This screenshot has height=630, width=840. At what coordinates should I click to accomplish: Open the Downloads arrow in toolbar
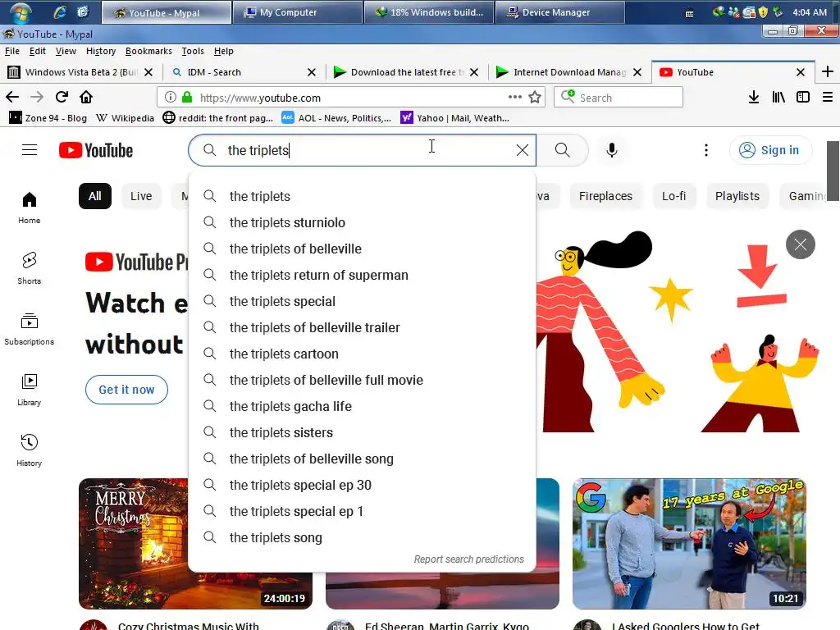point(754,97)
